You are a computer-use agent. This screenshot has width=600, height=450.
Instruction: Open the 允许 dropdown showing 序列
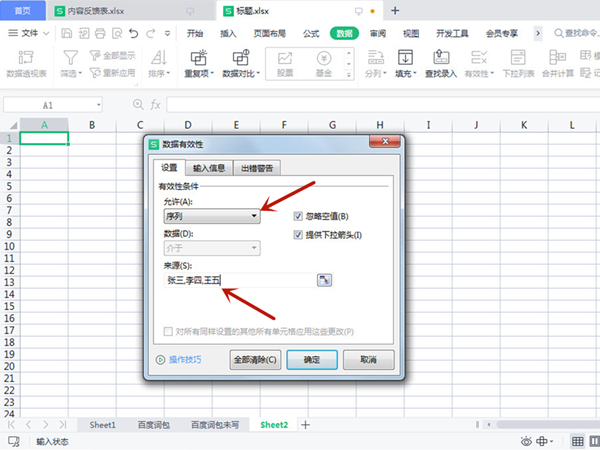coord(211,215)
